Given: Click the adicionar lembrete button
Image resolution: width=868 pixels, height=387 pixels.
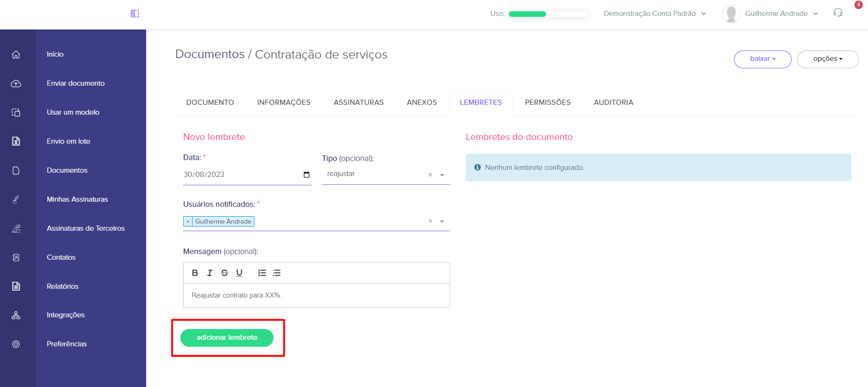Looking at the screenshot, I should (x=227, y=338).
